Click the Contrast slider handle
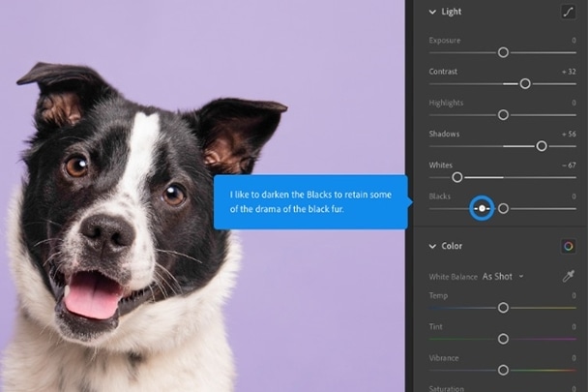The image size is (588, 392). [x=525, y=83]
